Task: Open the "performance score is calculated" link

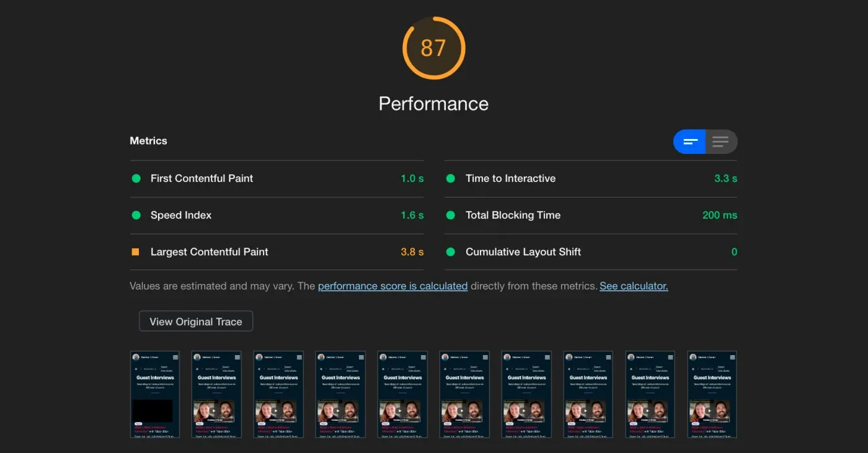Action: pyautogui.click(x=392, y=286)
